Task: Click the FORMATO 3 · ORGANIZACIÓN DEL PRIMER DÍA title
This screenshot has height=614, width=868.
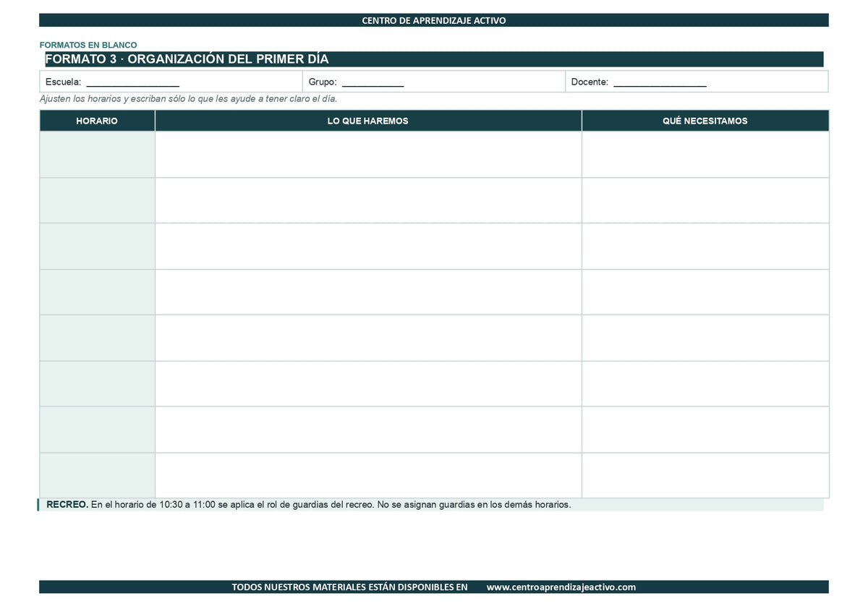Action: (x=187, y=59)
